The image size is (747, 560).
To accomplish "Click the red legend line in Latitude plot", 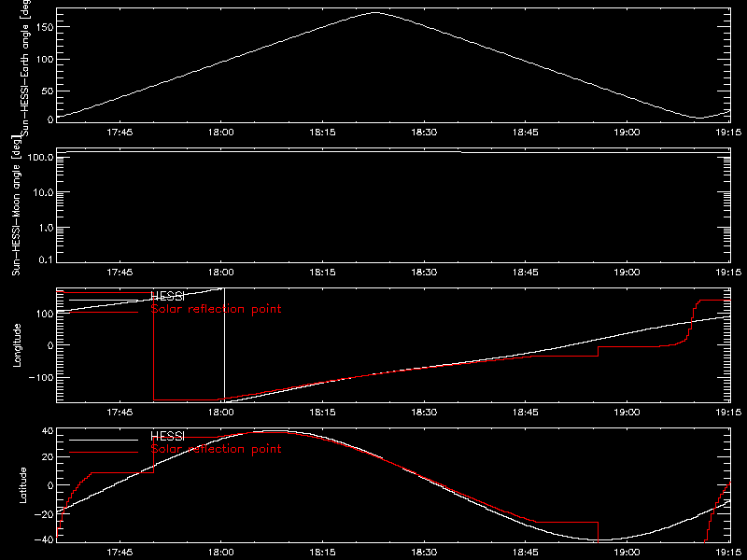I will pos(104,452).
